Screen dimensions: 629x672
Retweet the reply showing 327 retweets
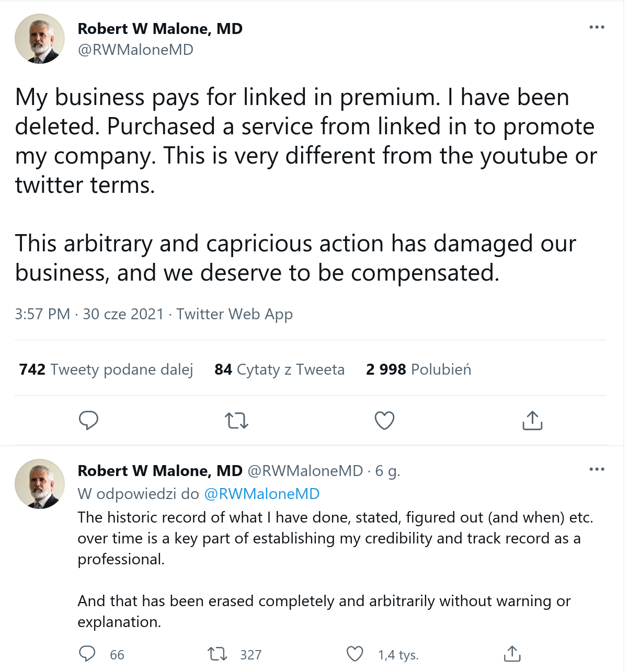217,654
